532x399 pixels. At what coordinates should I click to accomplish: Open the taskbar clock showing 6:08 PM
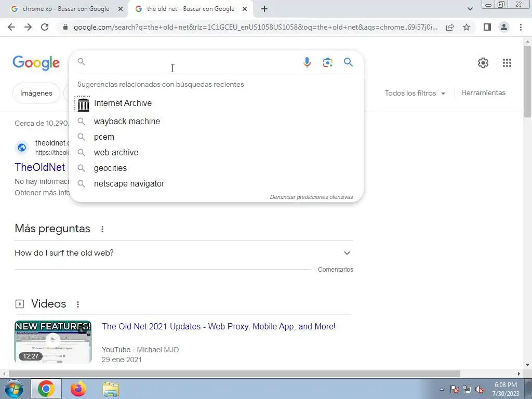[506, 390]
